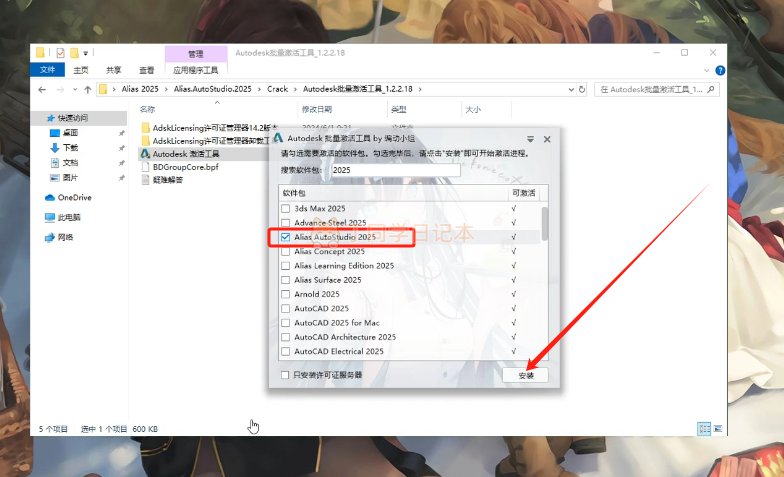The height and width of the screenshot is (477, 784).
Task: Click Alias 2025 in breadcrumb path
Action: click(140, 89)
